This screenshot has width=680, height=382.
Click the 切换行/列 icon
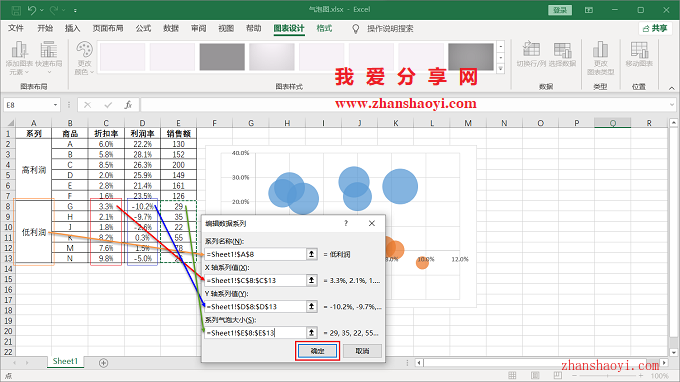coord(531,54)
